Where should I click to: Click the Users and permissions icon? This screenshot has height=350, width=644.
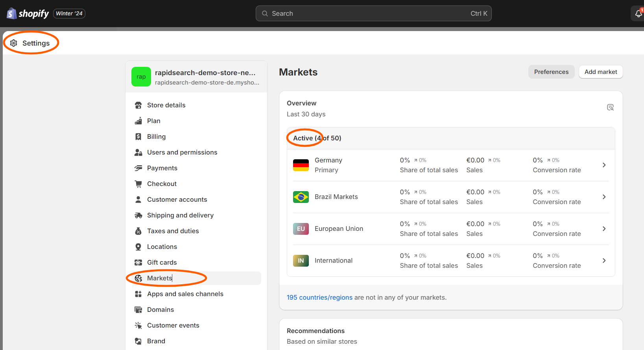coord(138,152)
